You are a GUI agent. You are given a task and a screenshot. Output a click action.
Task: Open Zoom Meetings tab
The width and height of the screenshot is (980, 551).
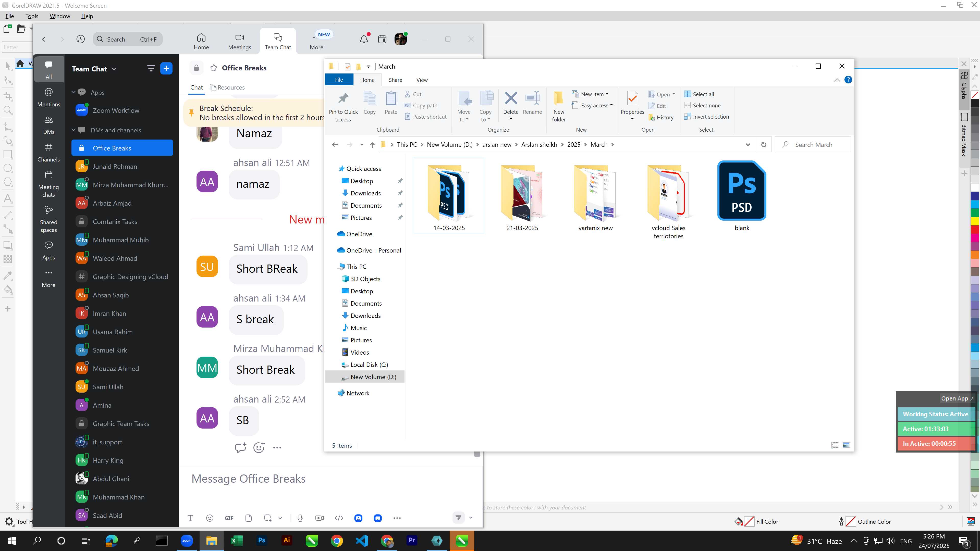point(239,41)
